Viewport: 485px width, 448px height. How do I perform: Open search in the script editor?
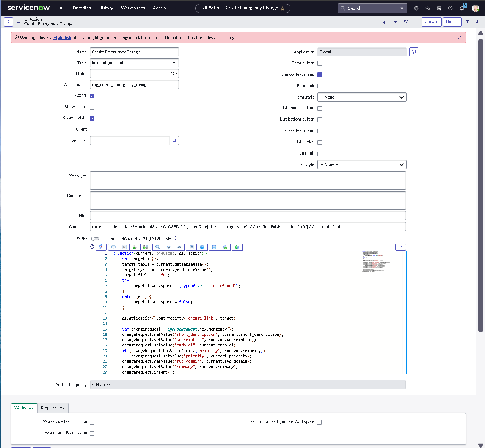(157, 247)
